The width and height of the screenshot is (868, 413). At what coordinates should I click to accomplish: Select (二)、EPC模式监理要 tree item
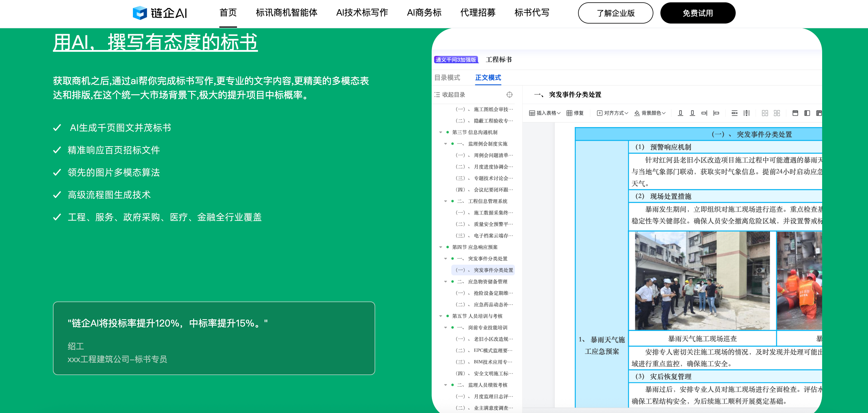point(484,350)
